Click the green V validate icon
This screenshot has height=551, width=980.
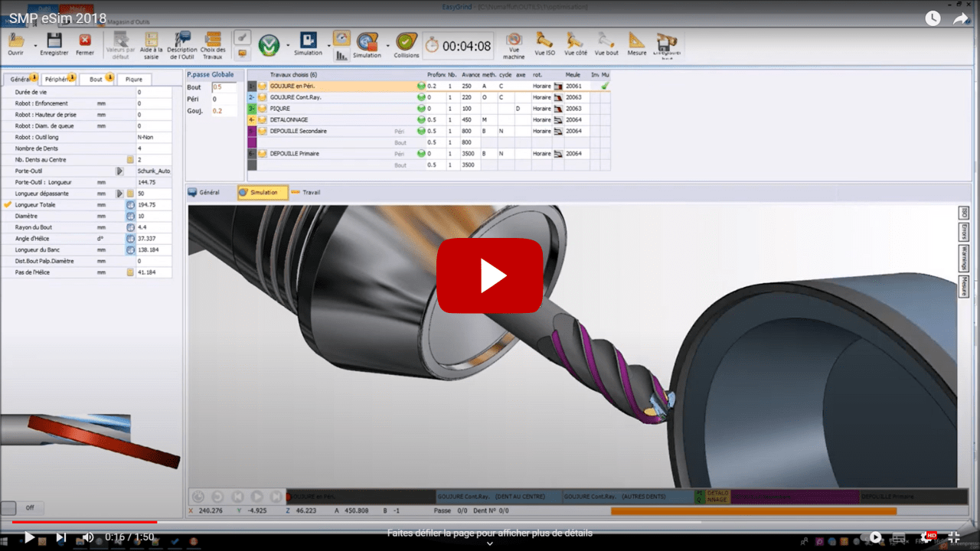point(269,45)
